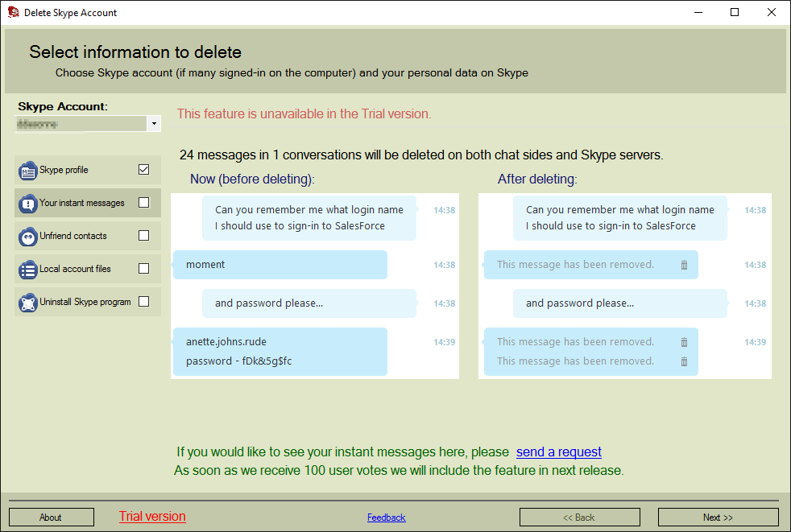Uncheck the Skype profile checkbox
Viewport: 791px width, 532px height.
(x=143, y=170)
